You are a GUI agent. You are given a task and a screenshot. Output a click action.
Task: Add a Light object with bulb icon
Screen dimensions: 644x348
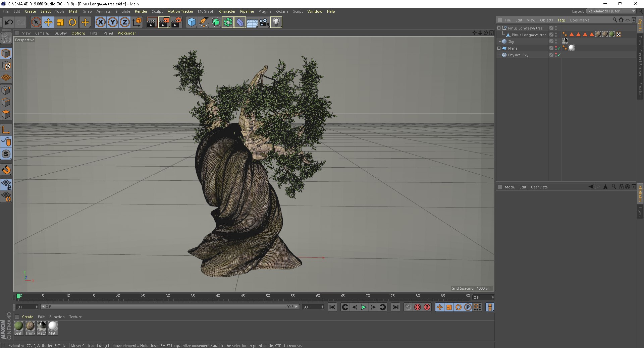click(276, 22)
